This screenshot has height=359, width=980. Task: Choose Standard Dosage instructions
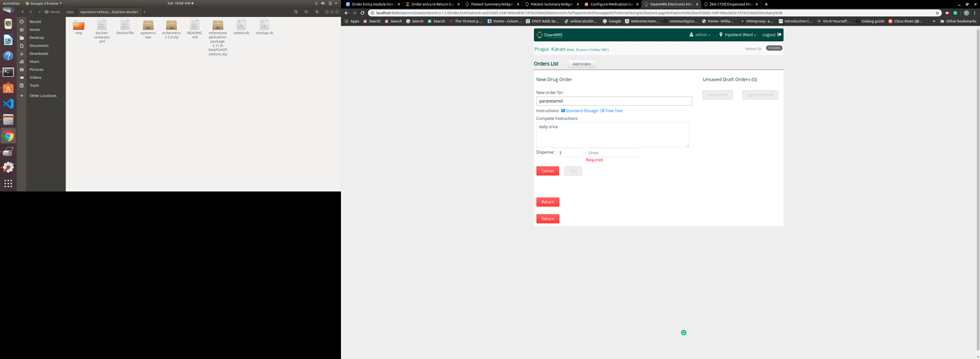(579, 111)
